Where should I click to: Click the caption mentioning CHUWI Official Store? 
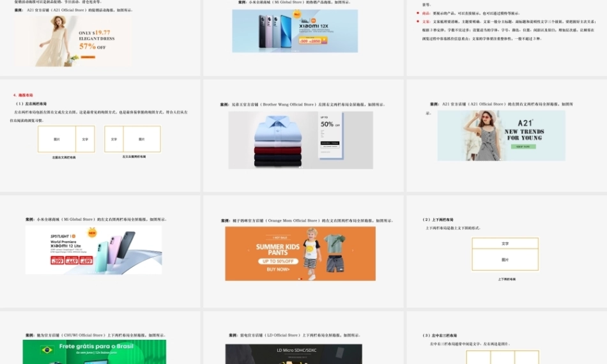point(96,335)
